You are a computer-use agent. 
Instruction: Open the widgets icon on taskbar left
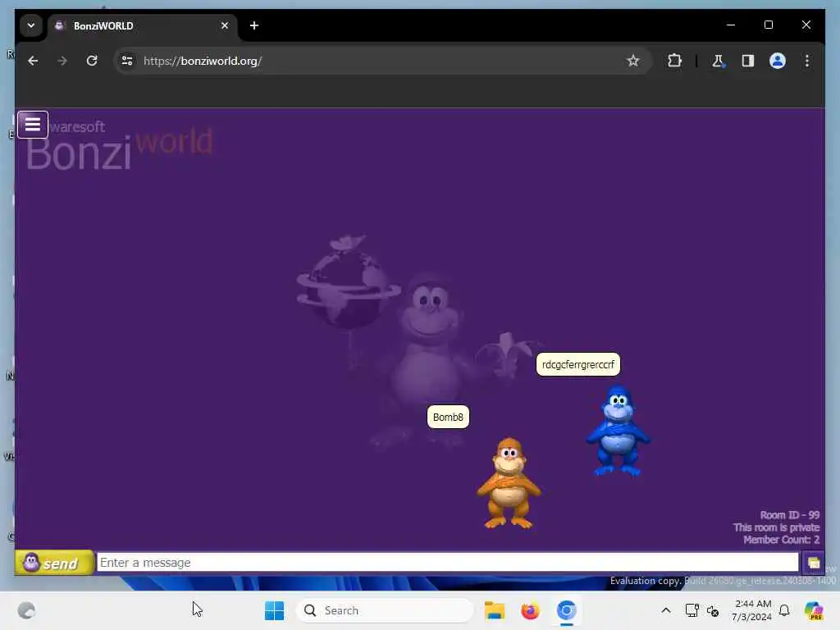click(x=26, y=610)
